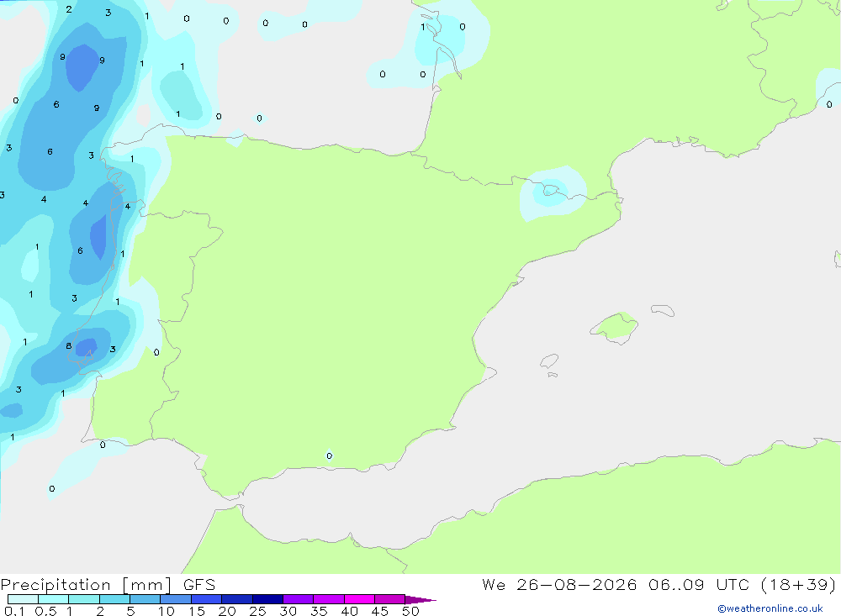Click the '25' legend scale label
Screen dimensions: 841x616
point(257,611)
